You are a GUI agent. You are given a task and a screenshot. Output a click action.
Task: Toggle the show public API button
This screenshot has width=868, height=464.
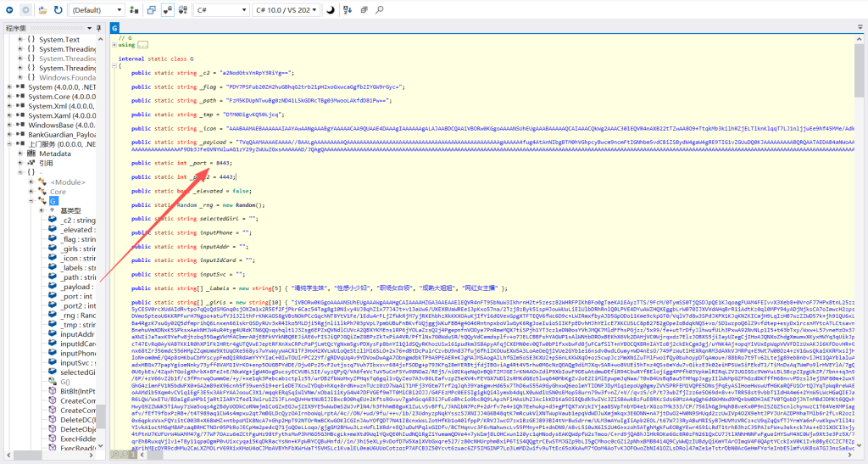click(183, 10)
